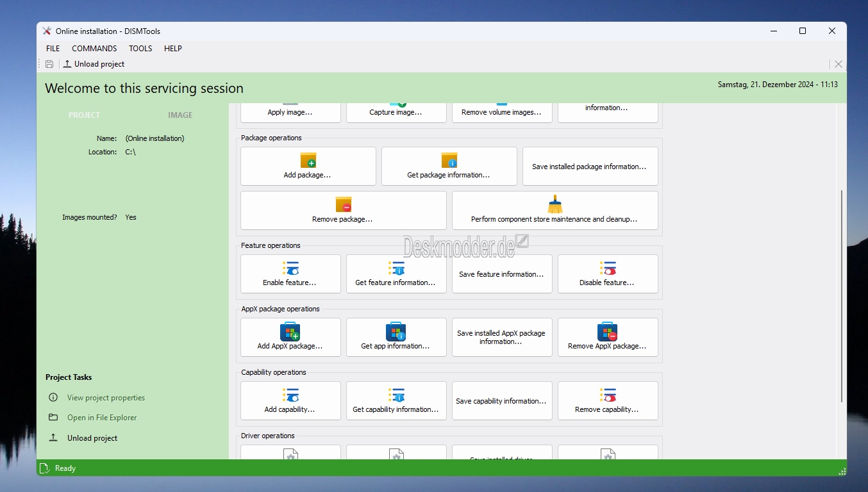Click the Ready status text
The image size is (868, 492).
tap(65, 468)
